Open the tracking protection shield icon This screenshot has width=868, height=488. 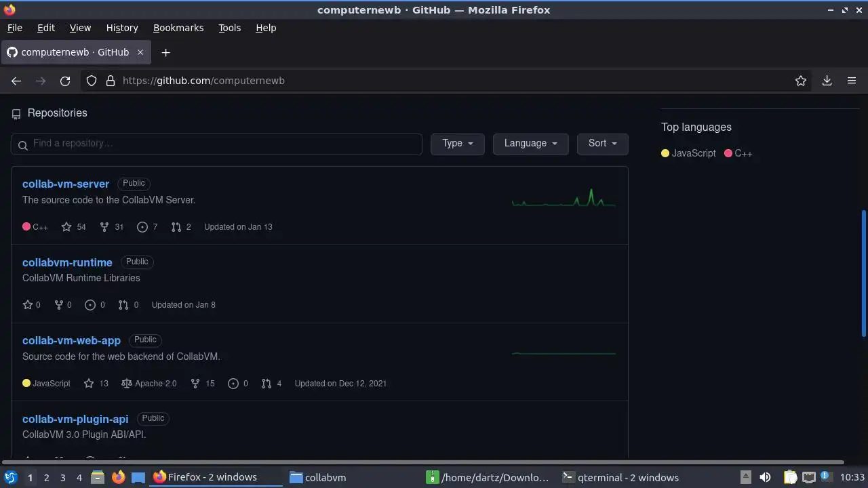92,81
